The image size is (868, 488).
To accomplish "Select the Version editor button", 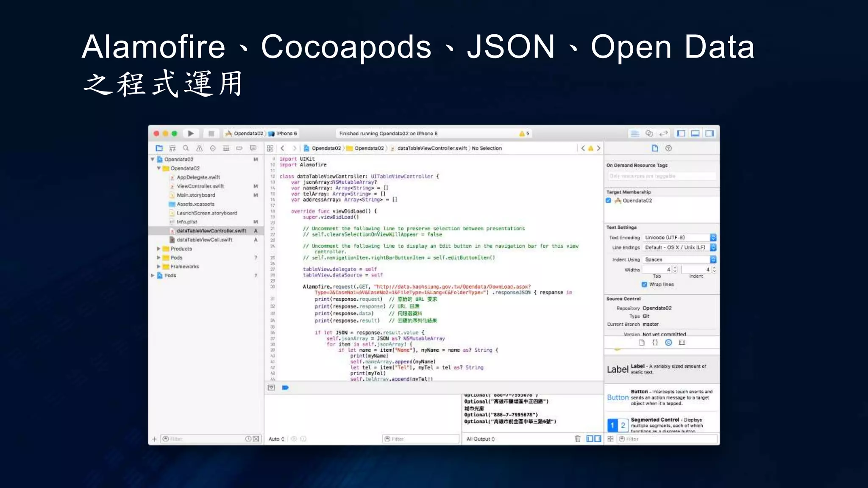I will click(x=664, y=133).
